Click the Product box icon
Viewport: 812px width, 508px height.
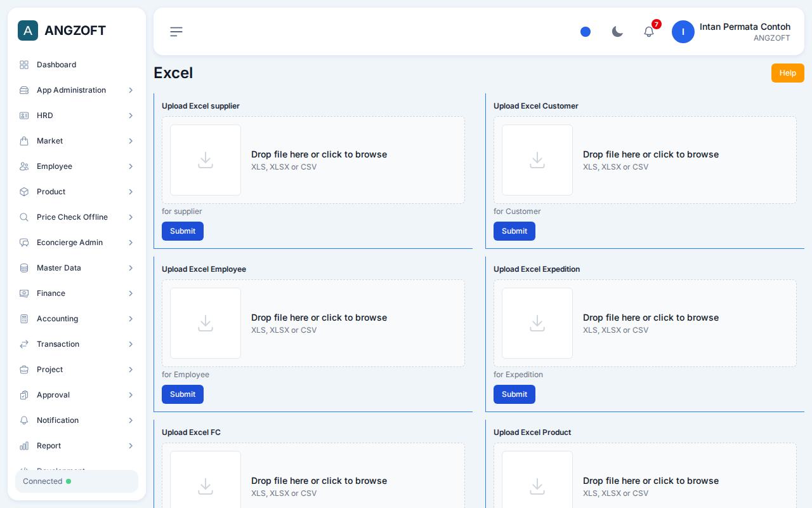point(24,192)
